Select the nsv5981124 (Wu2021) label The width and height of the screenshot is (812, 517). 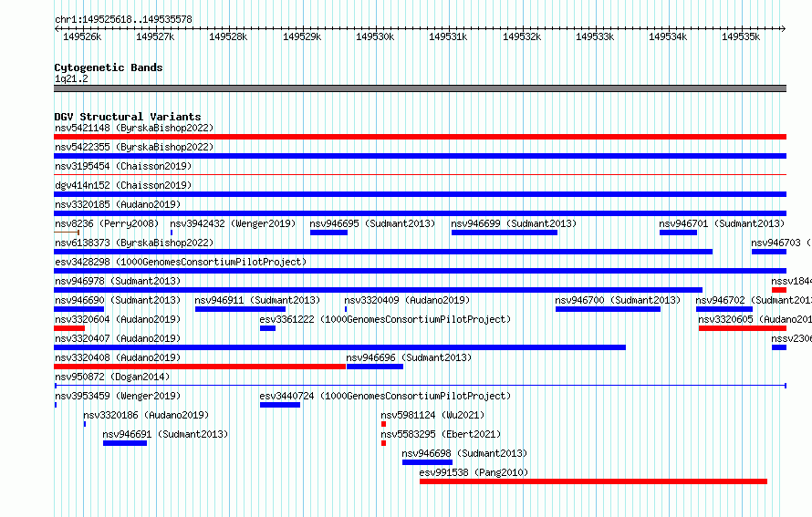click(x=432, y=415)
